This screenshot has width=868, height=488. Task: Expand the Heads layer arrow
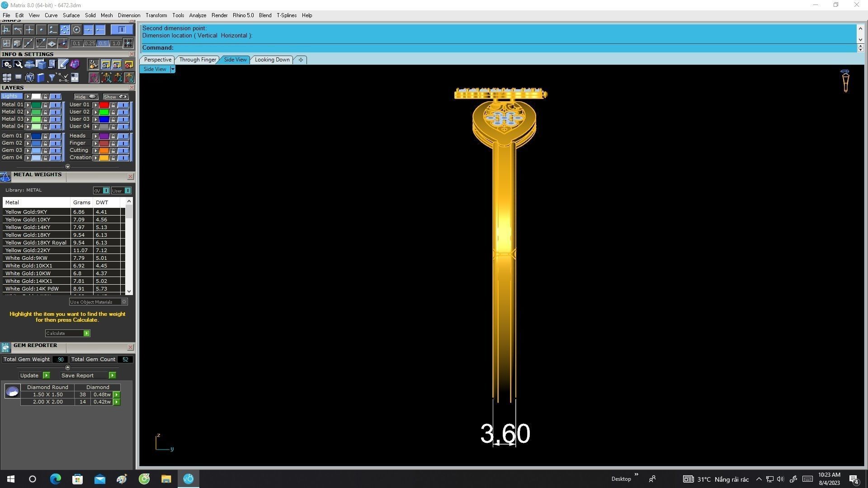click(x=96, y=136)
